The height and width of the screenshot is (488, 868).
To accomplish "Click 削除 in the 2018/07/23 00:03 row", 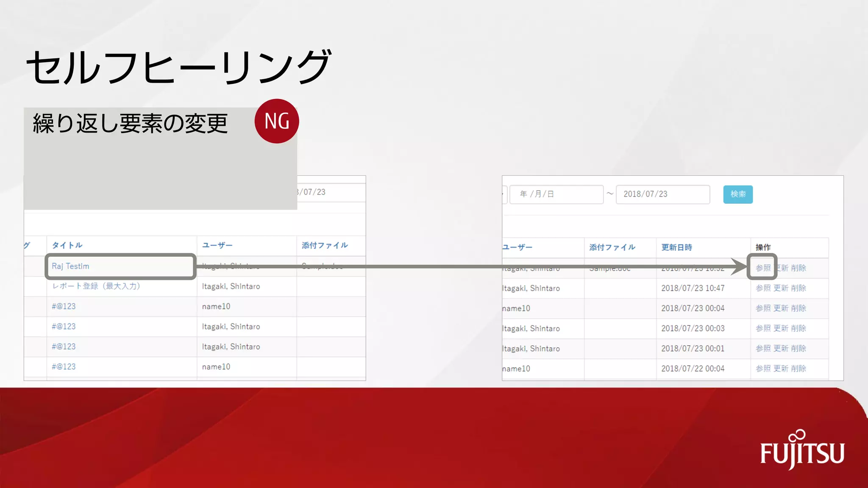I will pyautogui.click(x=798, y=328).
